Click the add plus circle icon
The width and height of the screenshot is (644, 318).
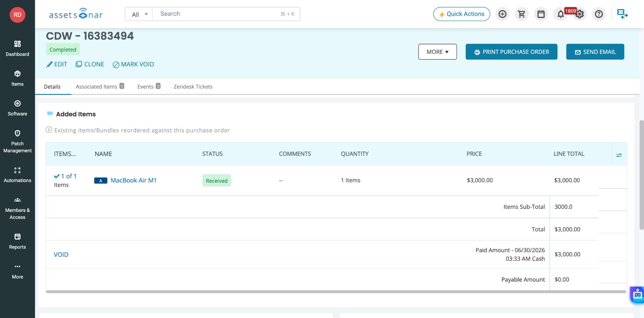[x=502, y=14]
